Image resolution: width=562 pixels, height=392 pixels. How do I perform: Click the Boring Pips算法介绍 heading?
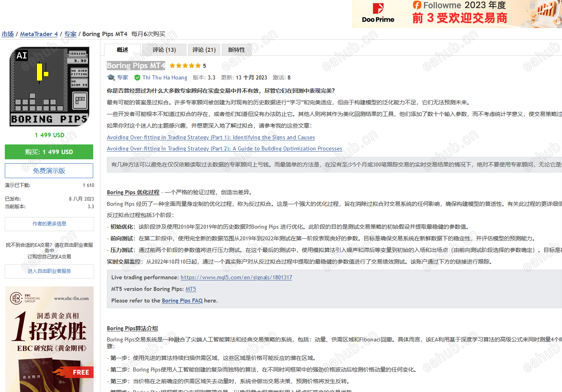[132, 328]
